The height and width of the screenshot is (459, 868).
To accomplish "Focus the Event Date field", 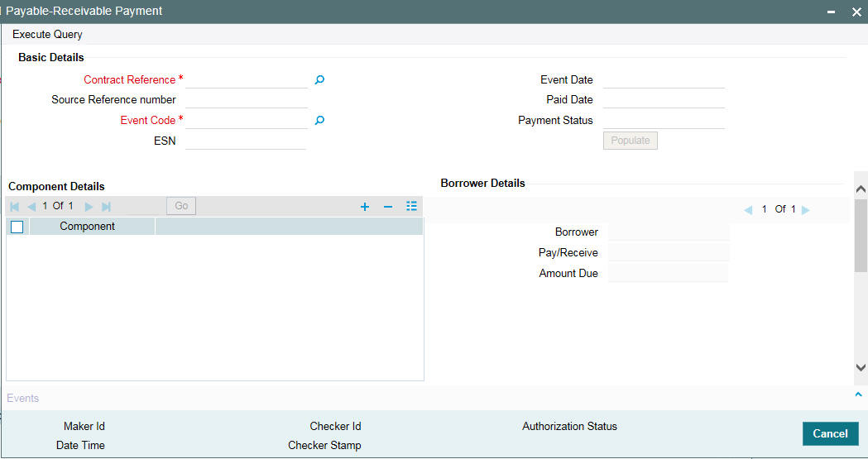I will click(x=664, y=79).
